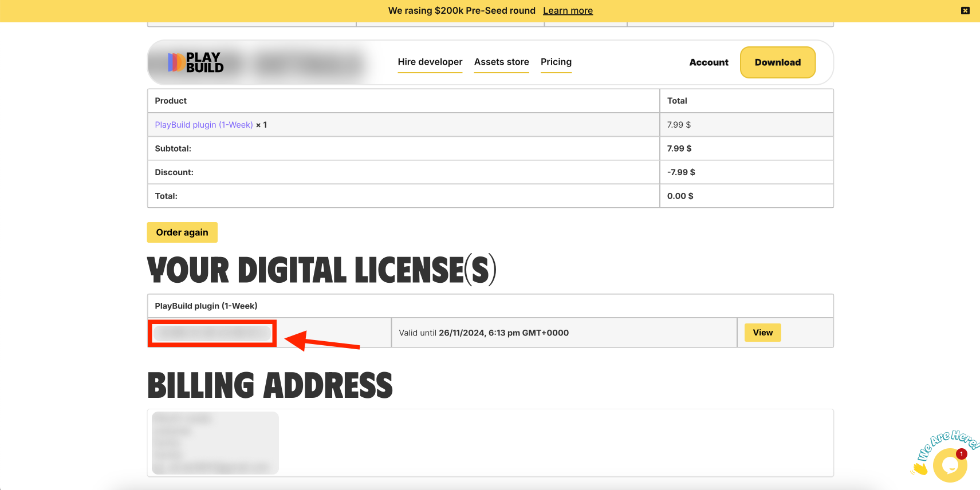Click the PlayBuild logo
Screen dimensions: 980x490
[196, 62]
